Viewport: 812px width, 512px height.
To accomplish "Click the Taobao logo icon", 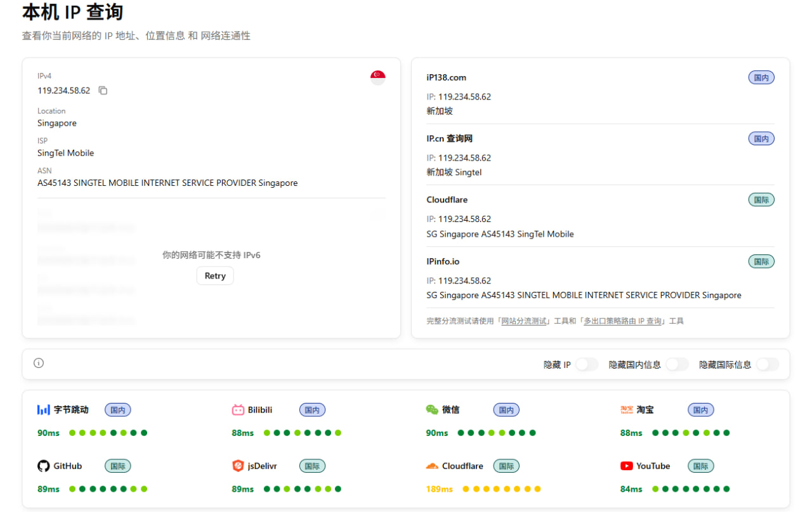I will [627, 410].
